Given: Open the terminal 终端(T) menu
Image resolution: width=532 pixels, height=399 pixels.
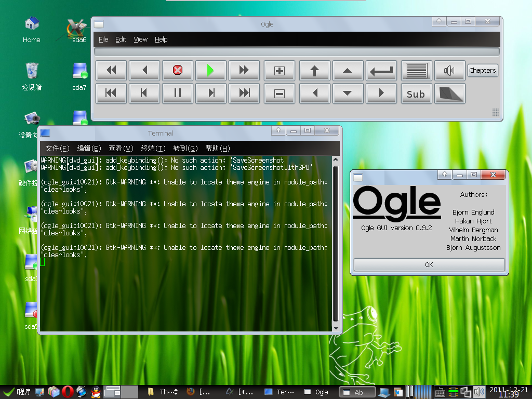Looking at the screenshot, I should pos(153,148).
